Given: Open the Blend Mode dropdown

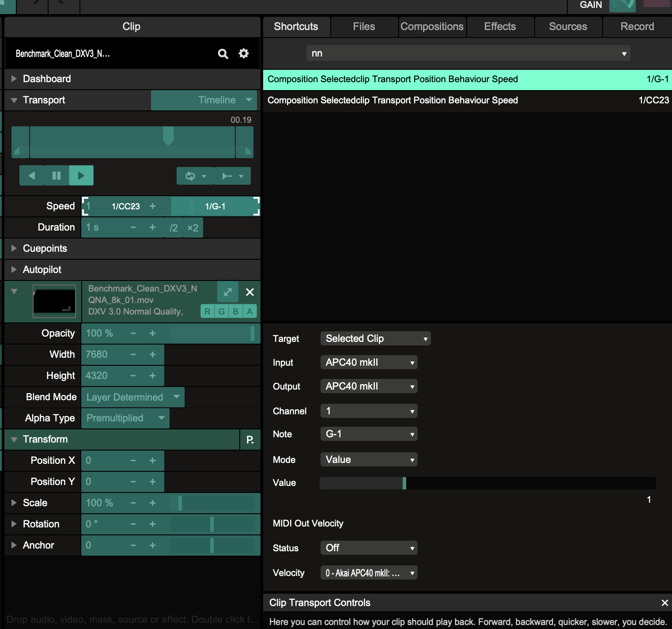Looking at the screenshot, I should point(133,397).
